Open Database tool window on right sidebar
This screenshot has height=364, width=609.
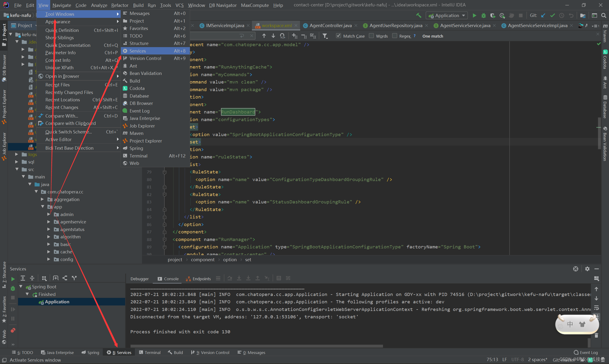605,107
